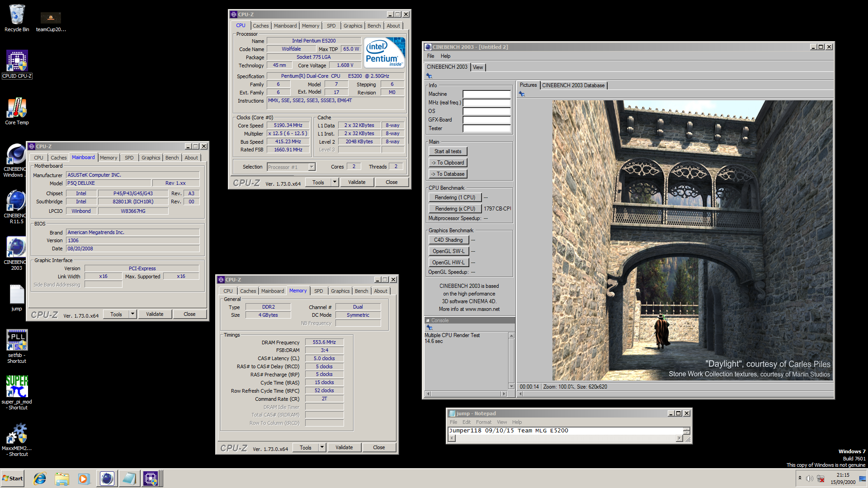The width and height of the screenshot is (868, 488).
Task: Open the Recycle Bin desktop icon
Action: (x=17, y=18)
